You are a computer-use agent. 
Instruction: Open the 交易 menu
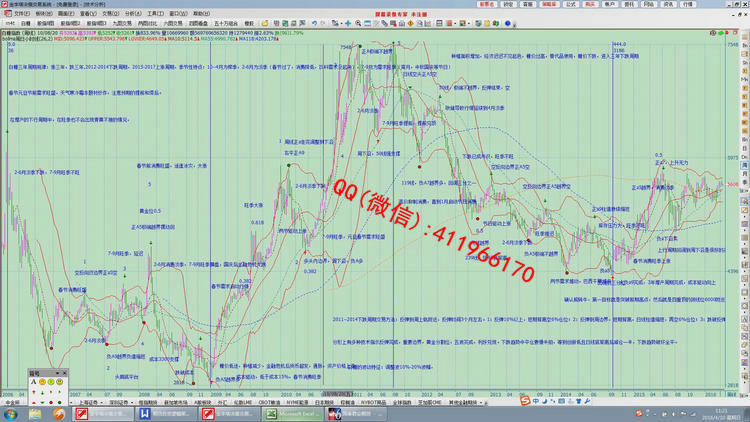tap(110, 13)
